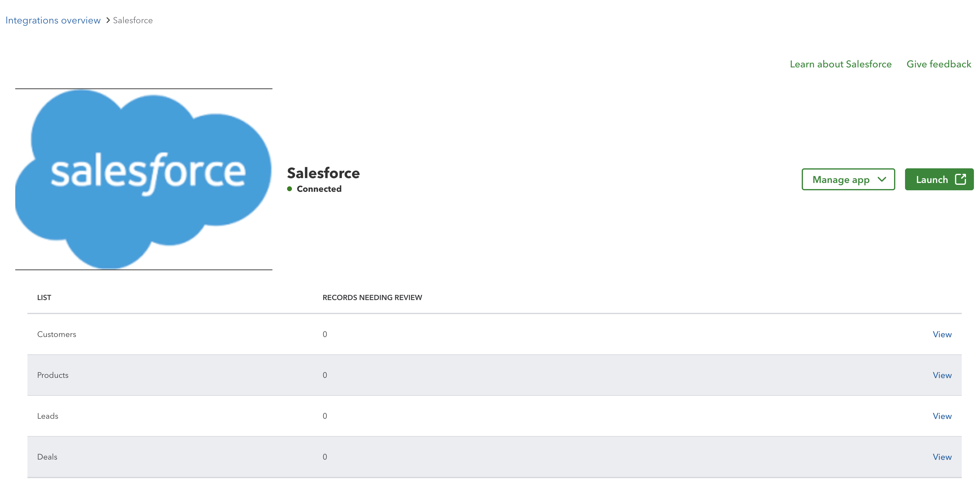The width and height of the screenshot is (980, 494).
Task: Click the Products record count 0
Action: (325, 375)
